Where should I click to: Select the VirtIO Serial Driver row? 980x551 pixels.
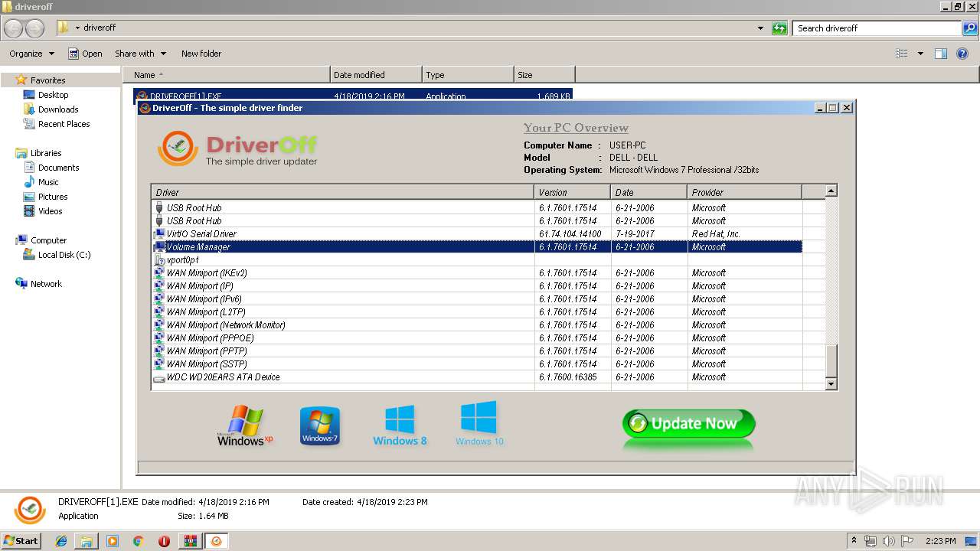(x=477, y=234)
